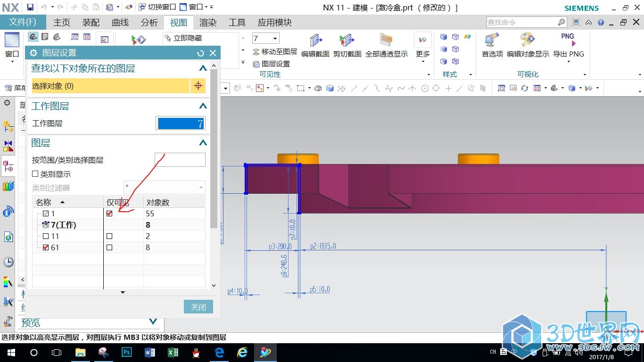
Task: Click the shaded cube style icon
Action: click(x=444, y=37)
